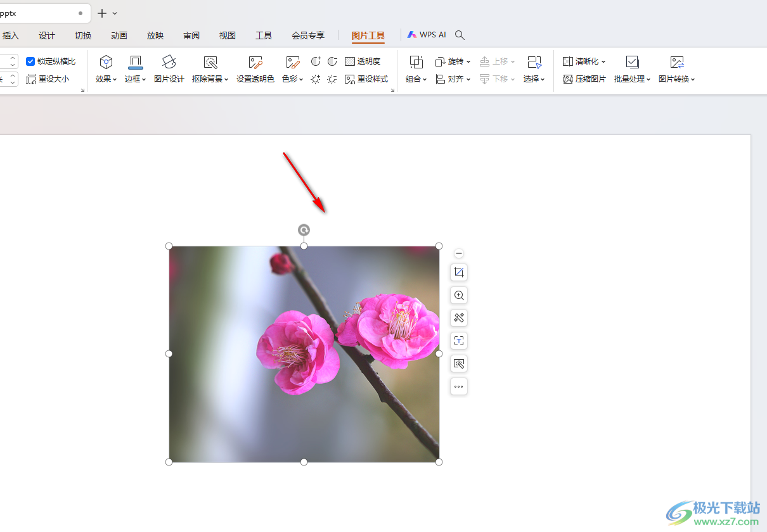Click the zoom-in preview icon beside image
This screenshot has width=767, height=532.
[459, 295]
